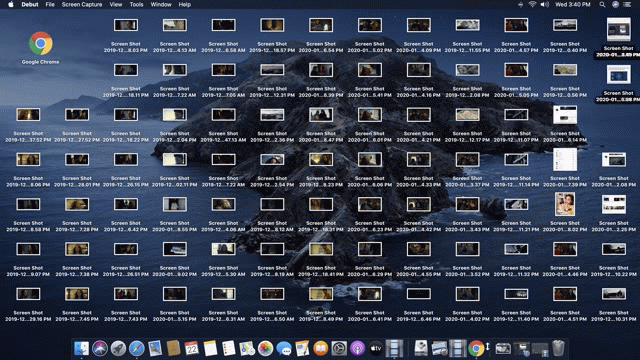Open System Preferences gear in Dock
Screen dimensions: 640x360
(x=339, y=349)
